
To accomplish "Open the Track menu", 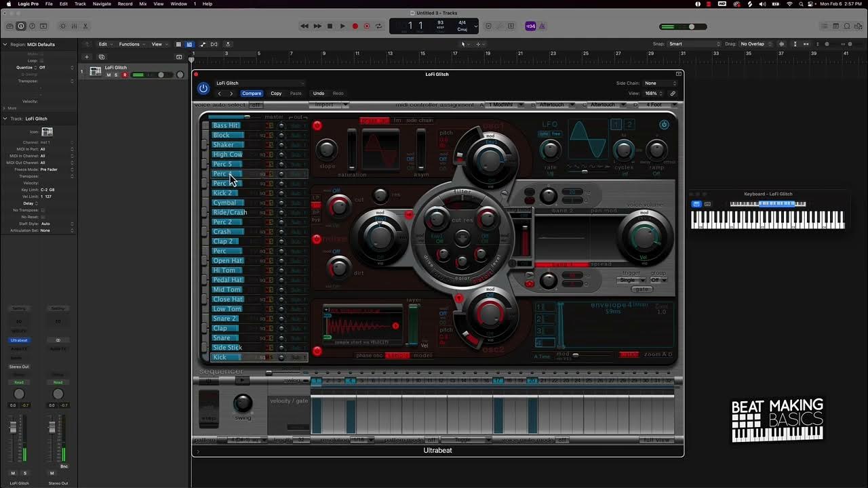I will (80, 3).
